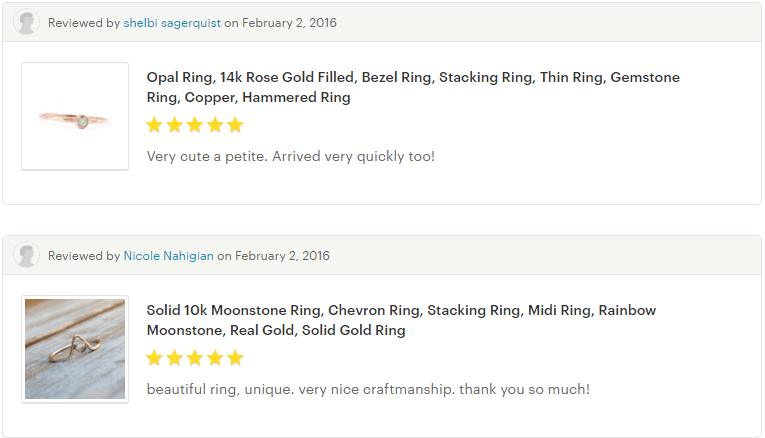Click the "beautiful ring, unique" review text
The width and height of the screenshot is (765, 438).
(x=367, y=389)
